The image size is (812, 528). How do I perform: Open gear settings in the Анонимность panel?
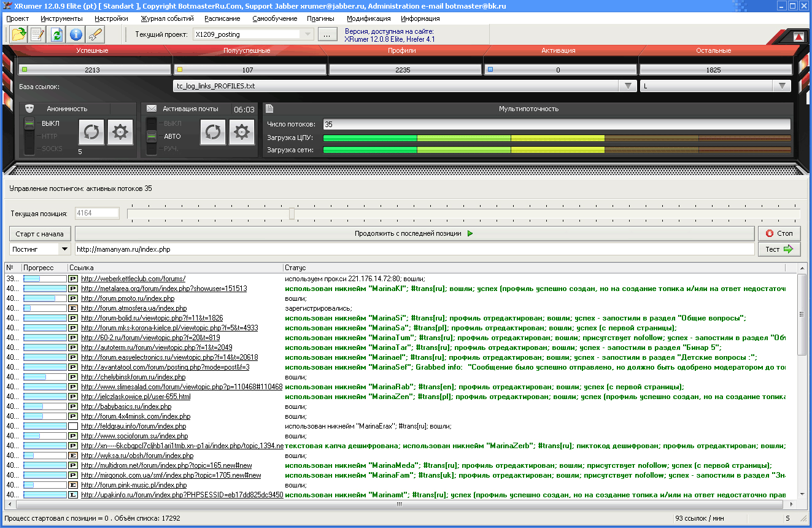[120, 132]
